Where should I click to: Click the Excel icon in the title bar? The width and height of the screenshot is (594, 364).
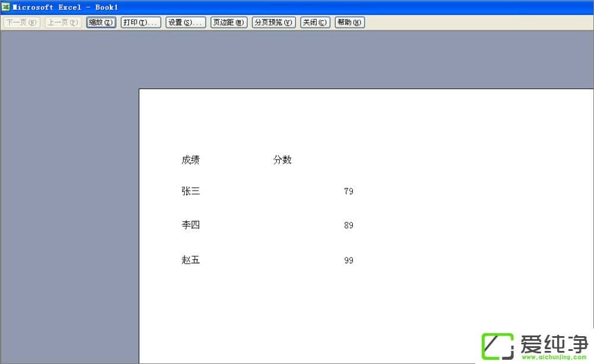6,7
